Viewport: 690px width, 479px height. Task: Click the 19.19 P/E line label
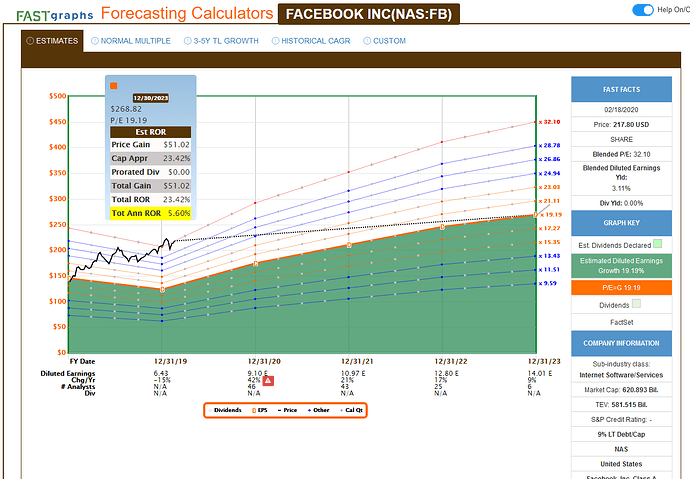[x=551, y=215]
